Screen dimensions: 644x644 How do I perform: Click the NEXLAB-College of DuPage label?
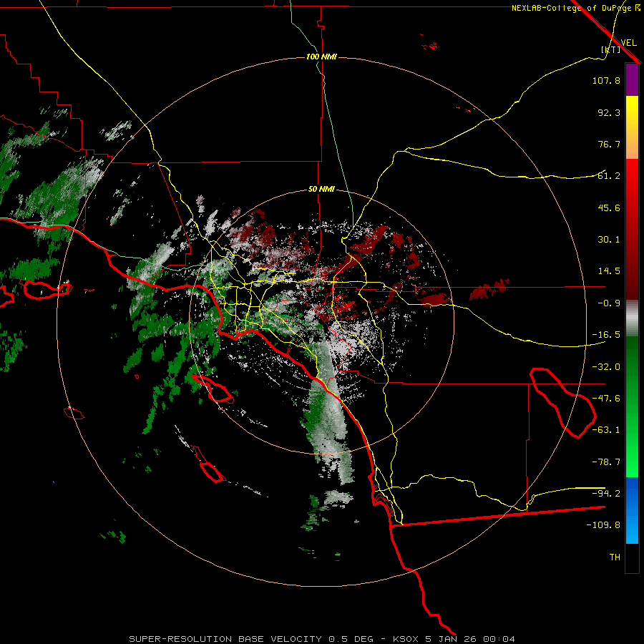tap(576, 8)
